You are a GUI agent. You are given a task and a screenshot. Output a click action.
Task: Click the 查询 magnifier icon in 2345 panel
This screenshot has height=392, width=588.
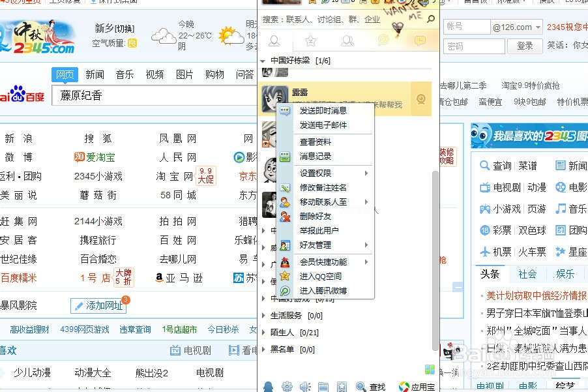[484, 166]
